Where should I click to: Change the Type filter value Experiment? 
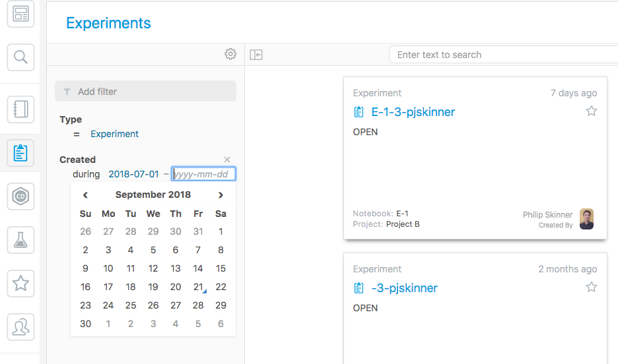(114, 134)
